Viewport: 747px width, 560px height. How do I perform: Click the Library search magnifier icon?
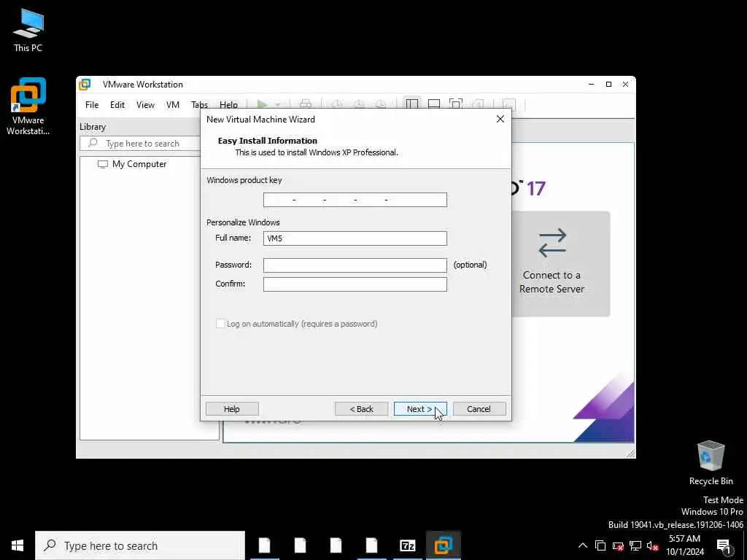pos(93,143)
